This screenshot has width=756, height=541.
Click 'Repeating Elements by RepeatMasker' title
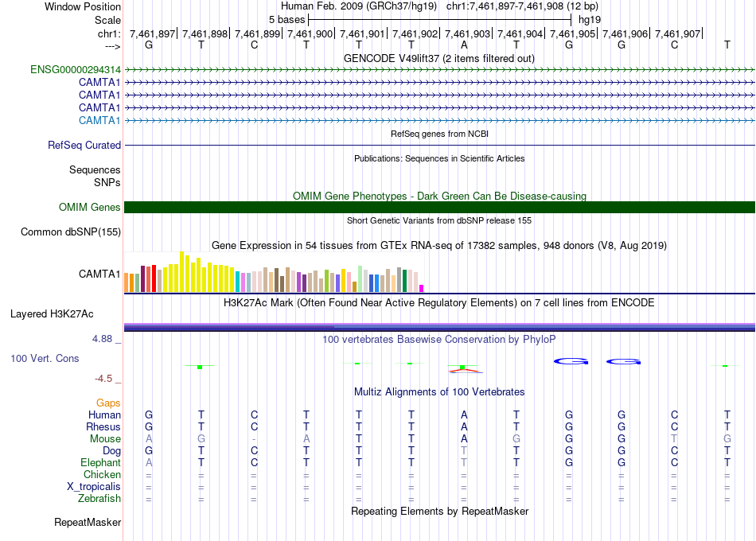click(440, 511)
